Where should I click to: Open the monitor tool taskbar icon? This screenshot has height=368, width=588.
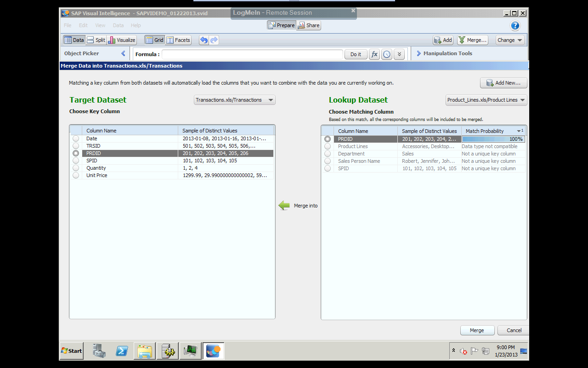pos(190,351)
